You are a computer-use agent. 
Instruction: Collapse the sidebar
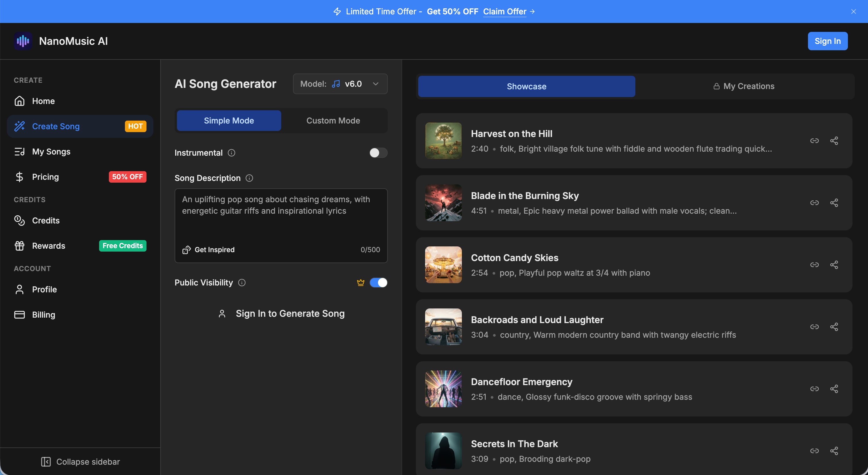[80, 462]
